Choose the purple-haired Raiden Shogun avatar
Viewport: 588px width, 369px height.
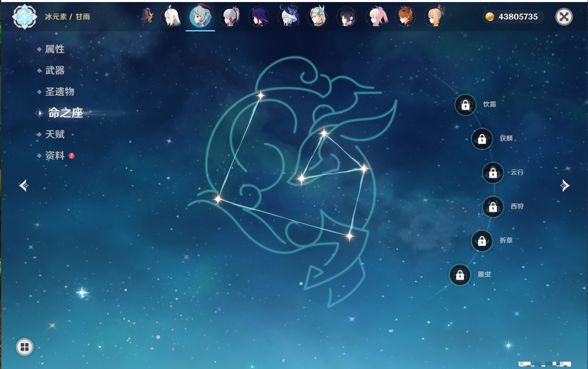tap(259, 17)
